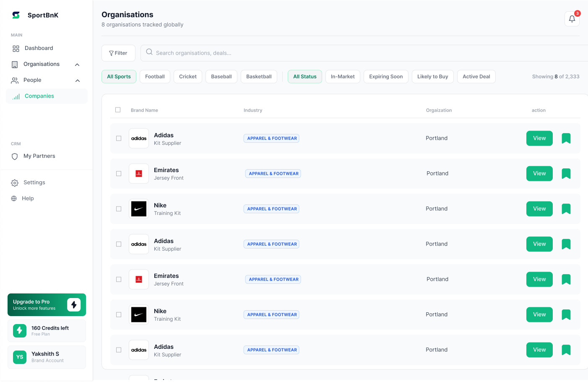Bookmark the first Emirates Jersey Front row

[x=566, y=174]
